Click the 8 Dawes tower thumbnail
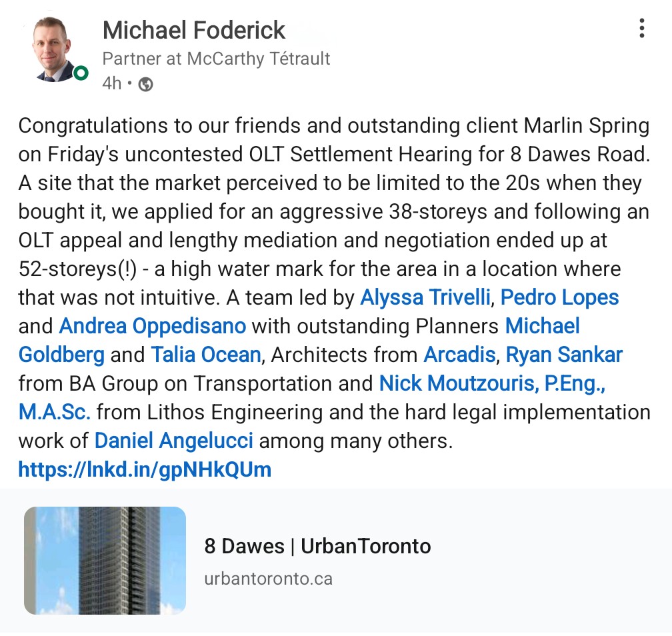Screen dimensions: 672x636 pos(105,560)
